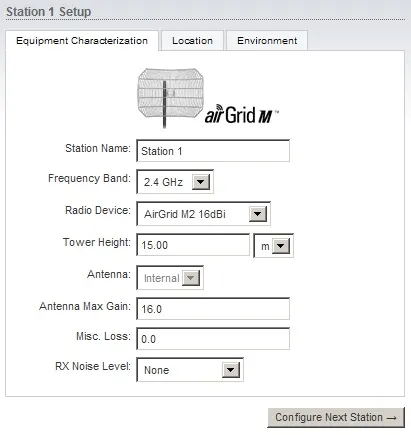Click the Station 1 Setup heading
The image size is (411, 435).
[49, 12]
